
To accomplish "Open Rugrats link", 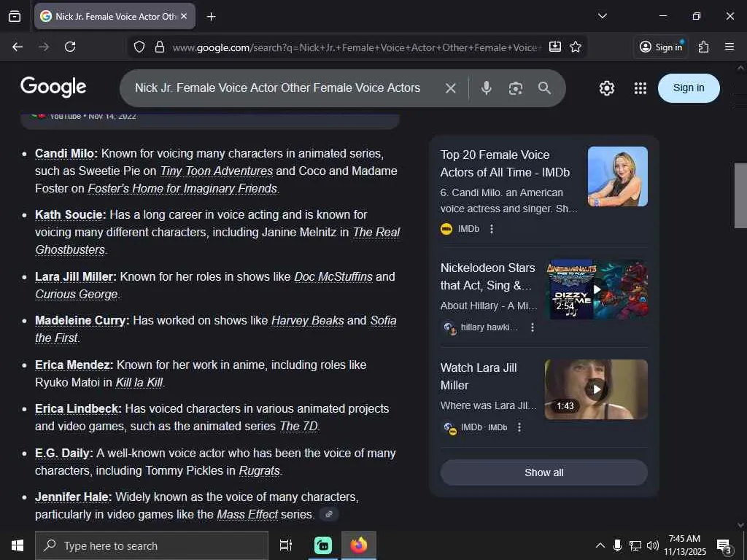I will [x=259, y=471].
